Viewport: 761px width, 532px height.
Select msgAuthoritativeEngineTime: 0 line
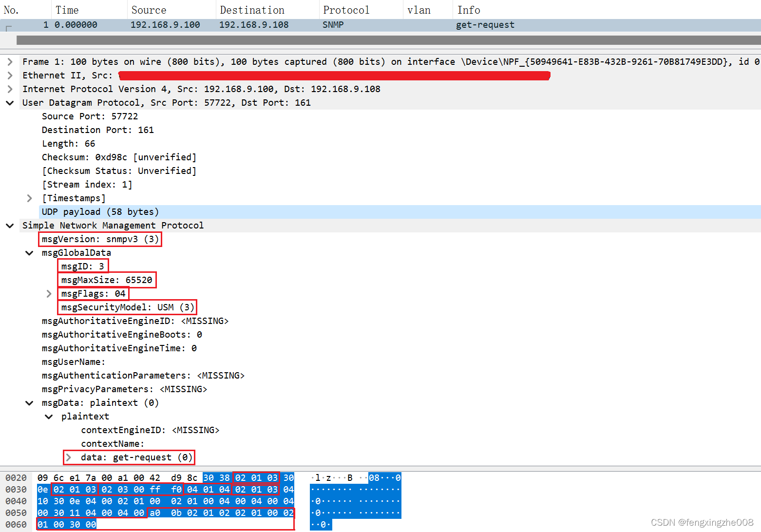coord(119,348)
